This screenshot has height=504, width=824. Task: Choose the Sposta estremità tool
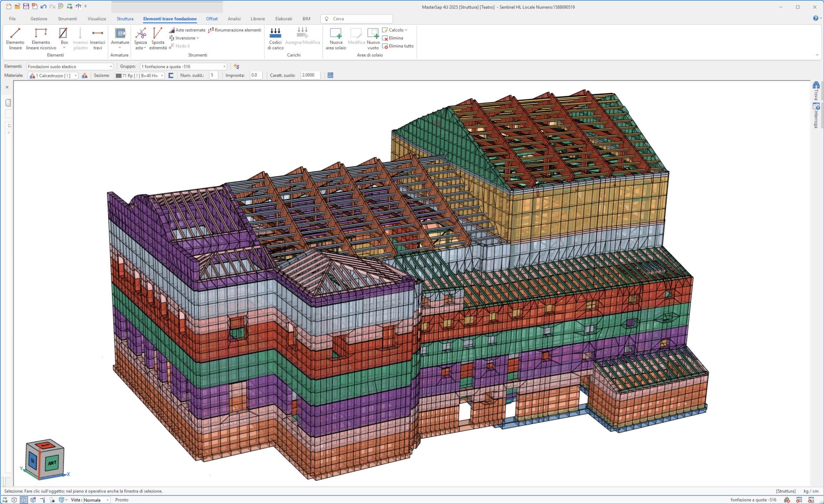[x=158, y=38]
